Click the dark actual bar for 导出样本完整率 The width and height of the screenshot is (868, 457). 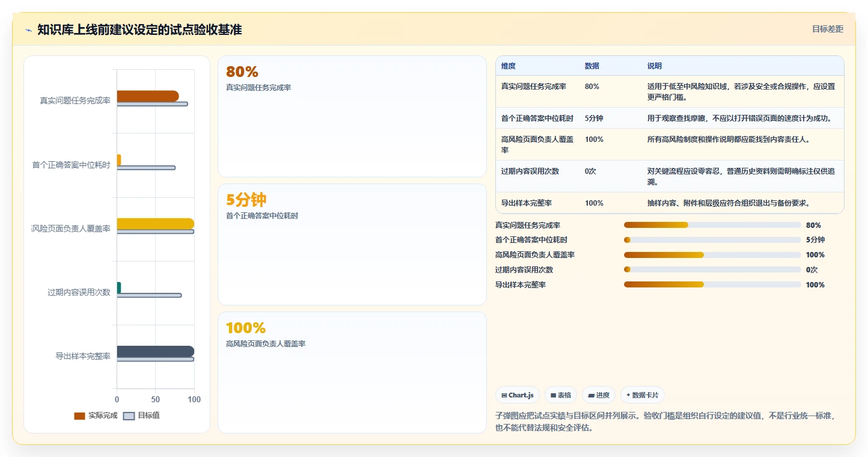pos(155,351)
